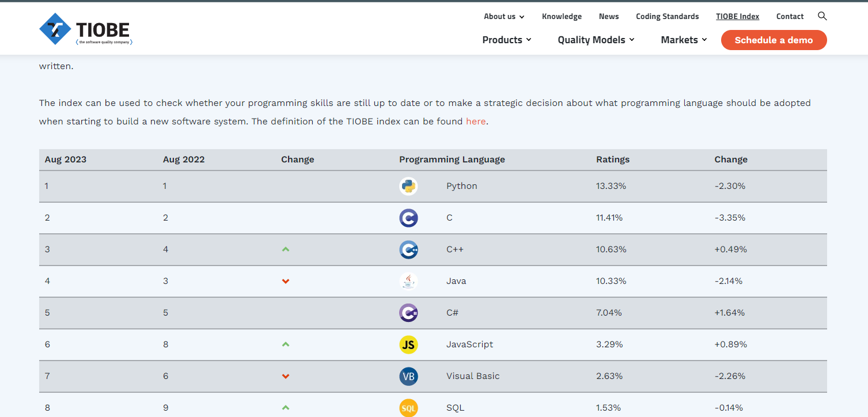Image resolution: width=868 pixels, height=417 pixels.
Task: Click red down arrow in Java row
Action: (x=286, y=281)
